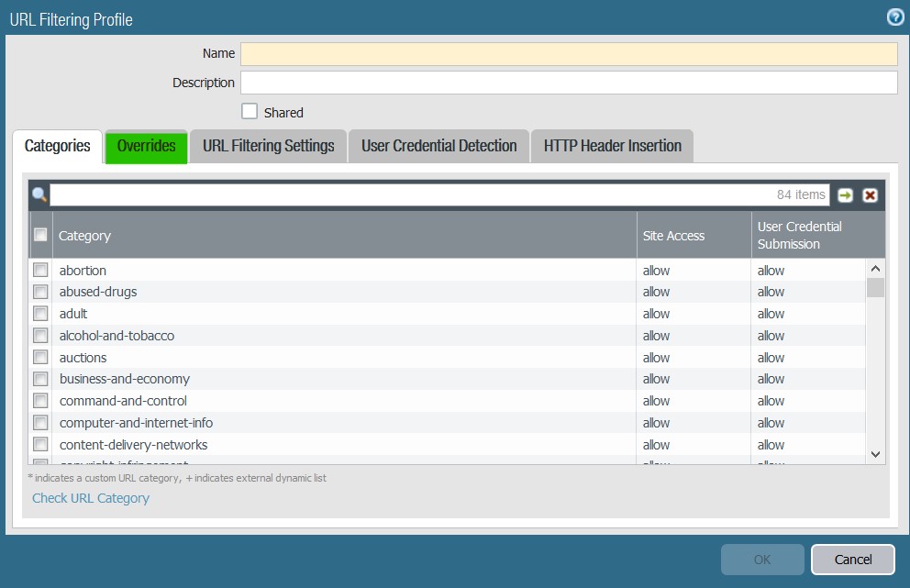Clear the filter using the red X icon
Screen dimensions: 910x588
868,194
